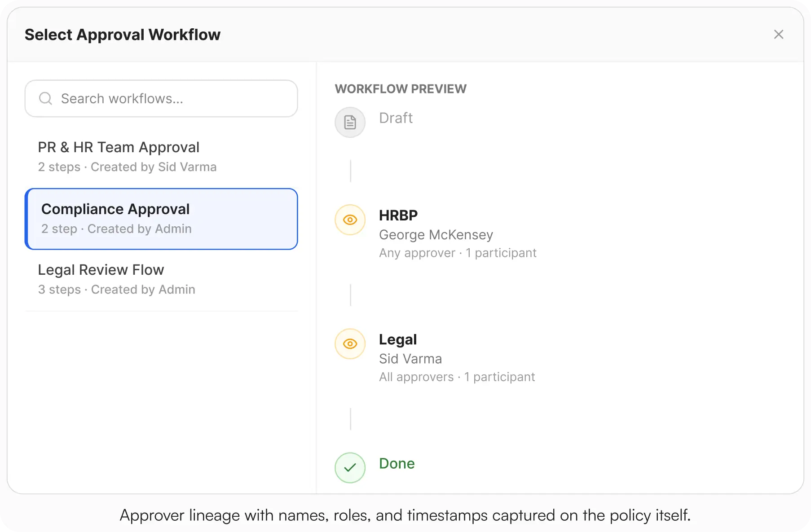Click 'All approvers · 1 participant' text
Screen dimensions: 811x532
pos(457,377)
